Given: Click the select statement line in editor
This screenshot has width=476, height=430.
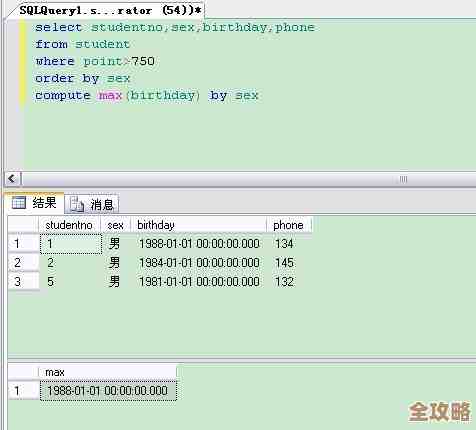Looking at the screenshot, I should click(x=175, y=27).
